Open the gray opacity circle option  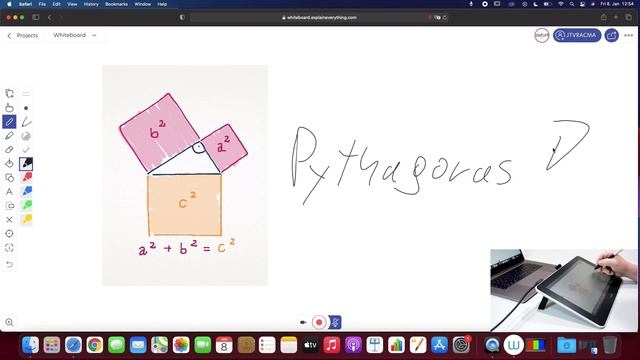tap(26, 136)
